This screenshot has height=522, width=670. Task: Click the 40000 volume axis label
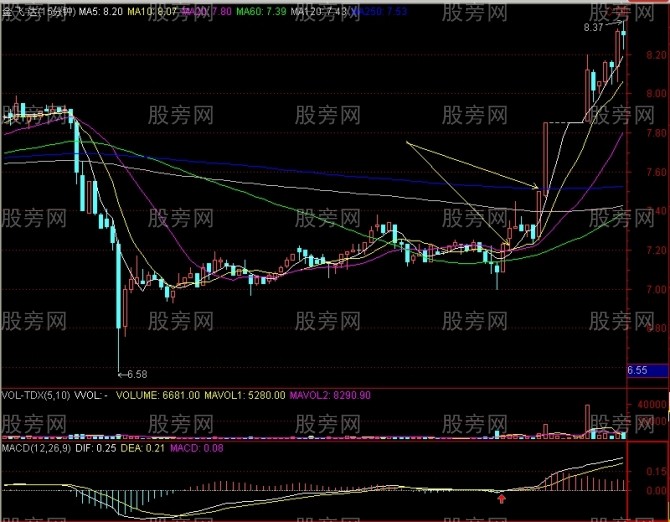pos(652,405)
